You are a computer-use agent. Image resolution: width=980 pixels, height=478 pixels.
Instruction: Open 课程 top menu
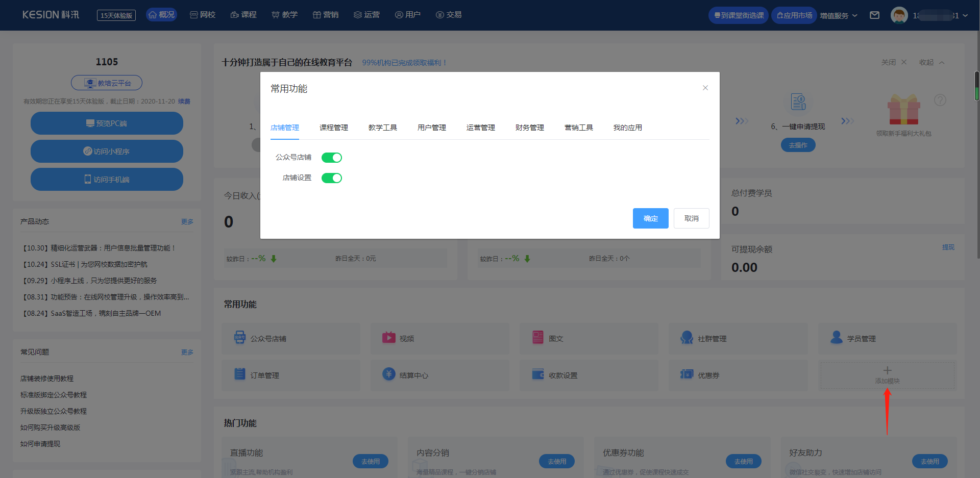click(243, 15)
